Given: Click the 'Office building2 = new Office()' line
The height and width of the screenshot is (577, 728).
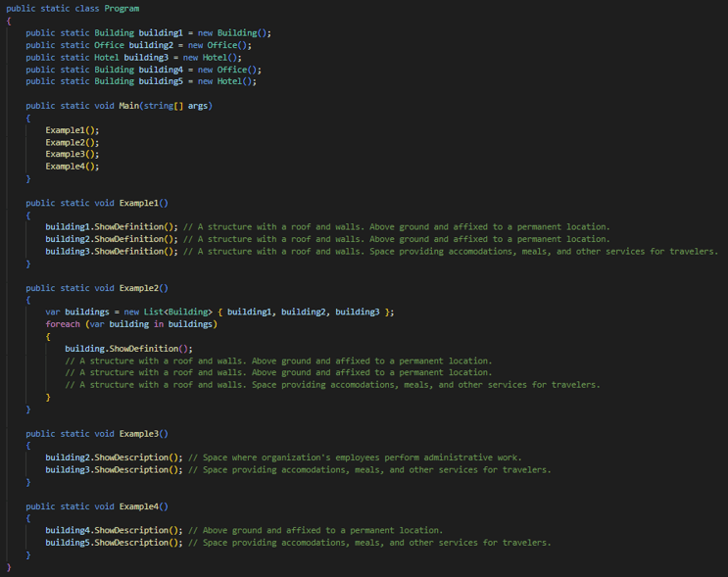Looking at the screenshot, I should pyautogui.click(x=138, y=45).
